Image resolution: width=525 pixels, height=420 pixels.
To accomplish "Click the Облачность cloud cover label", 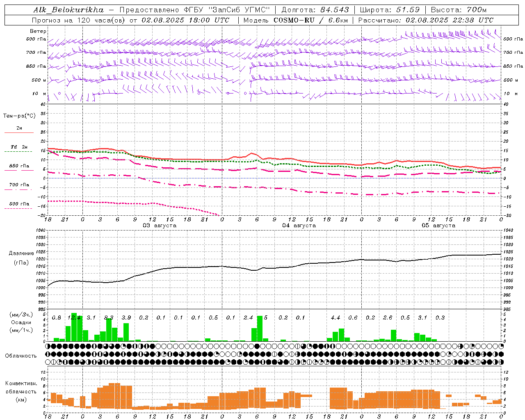I will click(21, 356).
